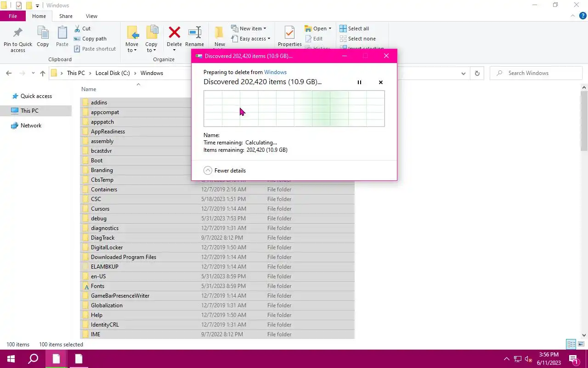Viewport: 588px width, 368px height.
Task: Click the delete progress graph
Action: 294,109
